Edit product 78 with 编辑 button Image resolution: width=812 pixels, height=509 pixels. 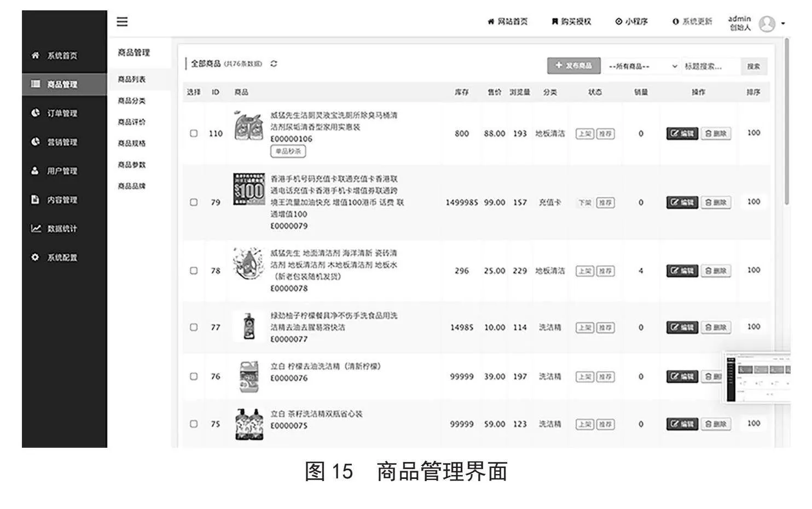(x=682, y=271)
